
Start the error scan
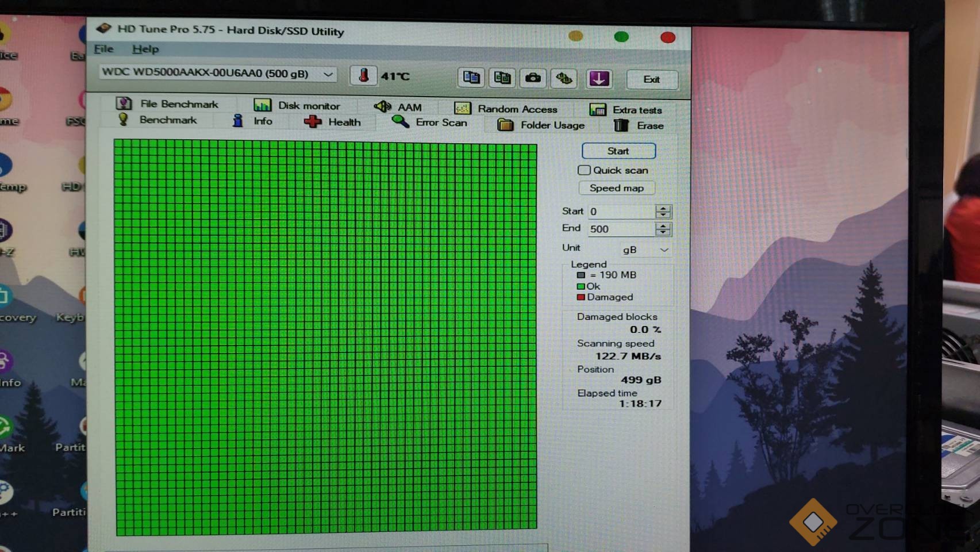click(618, 151)
